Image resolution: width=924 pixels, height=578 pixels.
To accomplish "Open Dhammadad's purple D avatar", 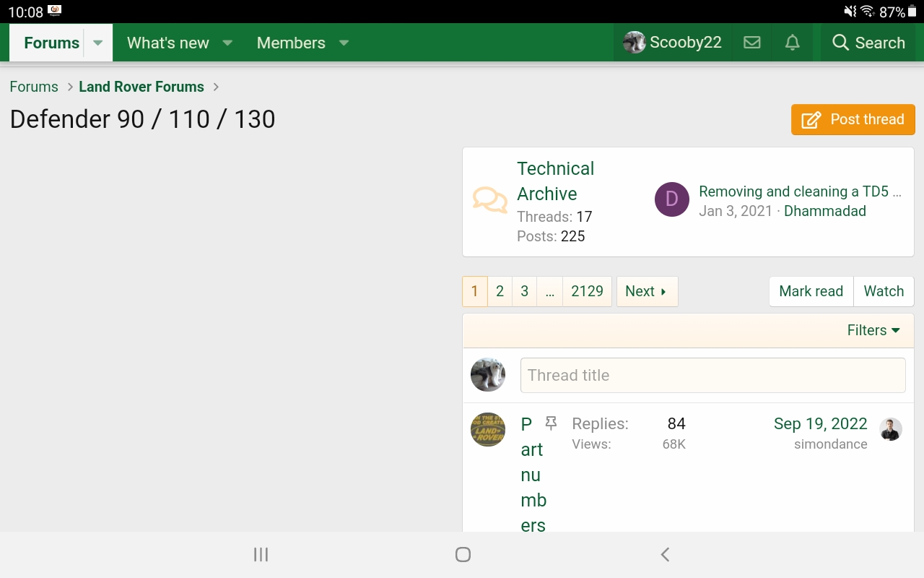I will point(672,199).
